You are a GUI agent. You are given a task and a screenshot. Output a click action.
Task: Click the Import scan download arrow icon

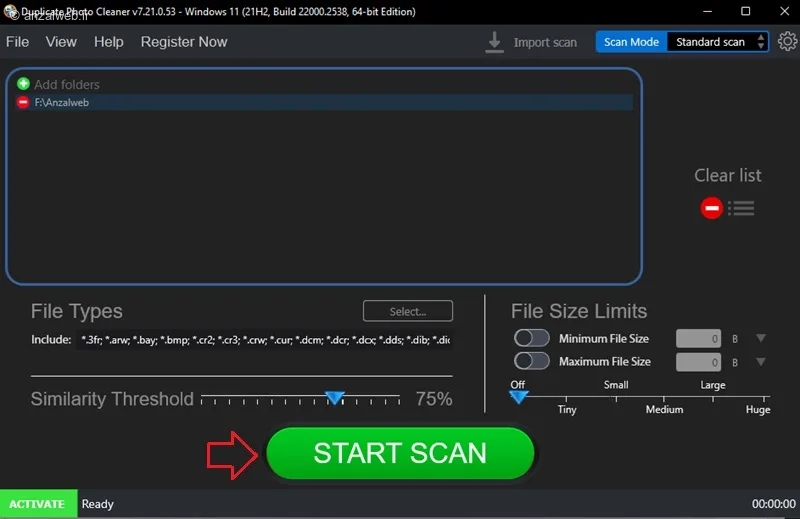point(494,42)
